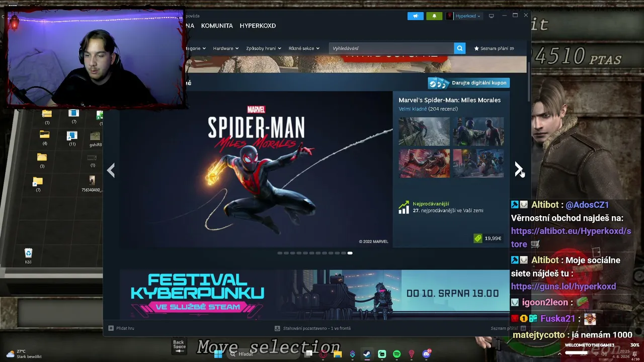
Task: Open Marvel's Spider-Man: Miles Morales title
Action: click(449, 100)
